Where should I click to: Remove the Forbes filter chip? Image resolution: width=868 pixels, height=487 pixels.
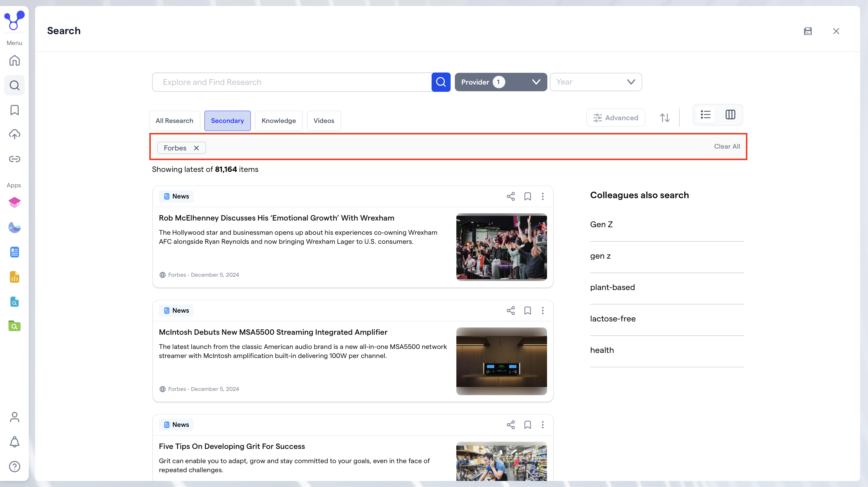[x=196, y=148]
